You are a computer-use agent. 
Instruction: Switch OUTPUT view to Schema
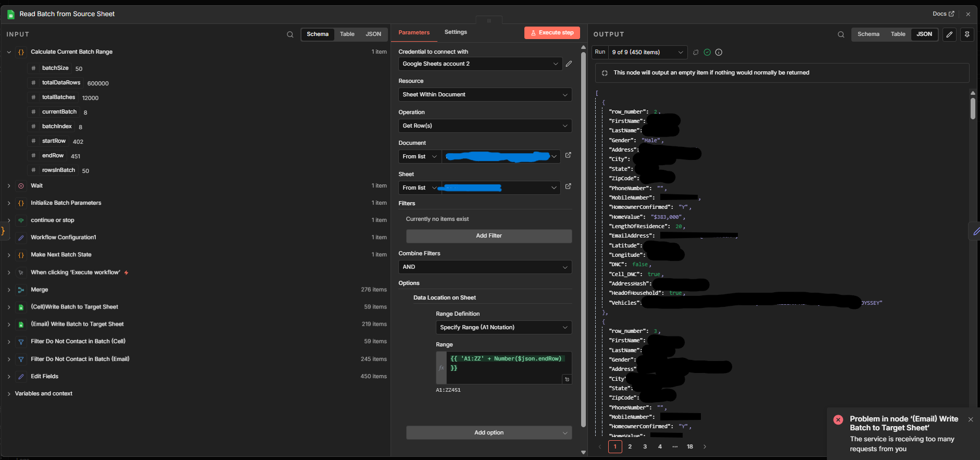coord(869,34)
